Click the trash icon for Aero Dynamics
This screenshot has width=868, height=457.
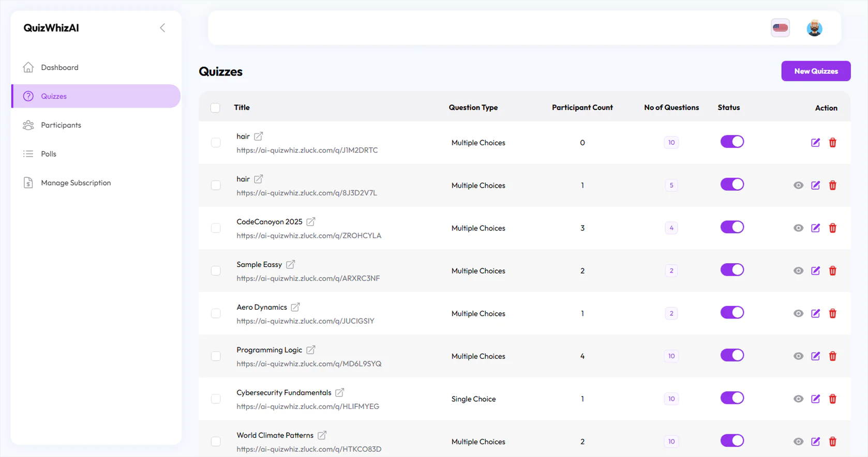(832, 314)
